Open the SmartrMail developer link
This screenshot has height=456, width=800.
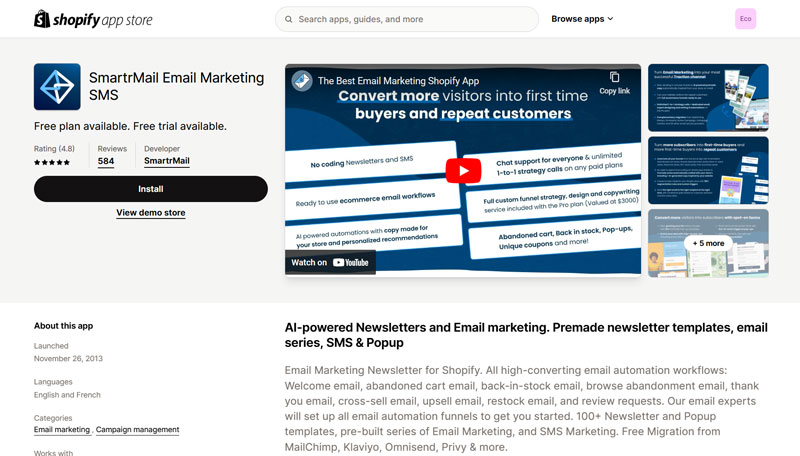pyautogui.click(x=167, y=161)
